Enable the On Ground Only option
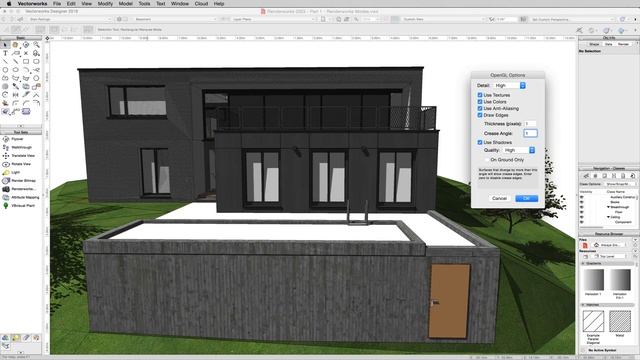The height and width of the screenshot is (360, 640). tap(487, 160)
